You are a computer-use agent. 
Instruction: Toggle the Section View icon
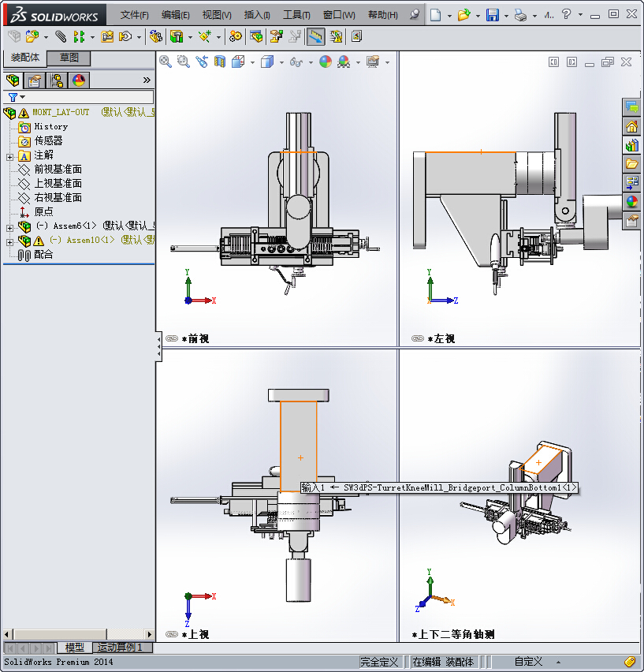pyautogui.click(x=220, y=62)
